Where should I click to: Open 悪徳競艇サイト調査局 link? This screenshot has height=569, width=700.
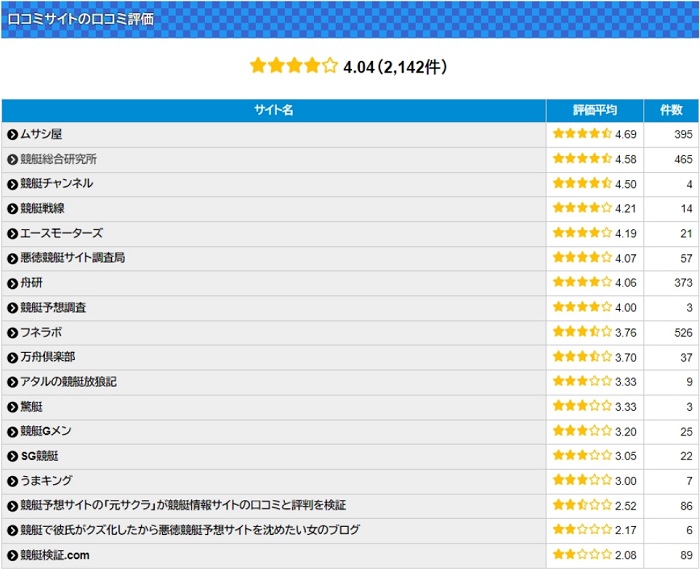72,258
